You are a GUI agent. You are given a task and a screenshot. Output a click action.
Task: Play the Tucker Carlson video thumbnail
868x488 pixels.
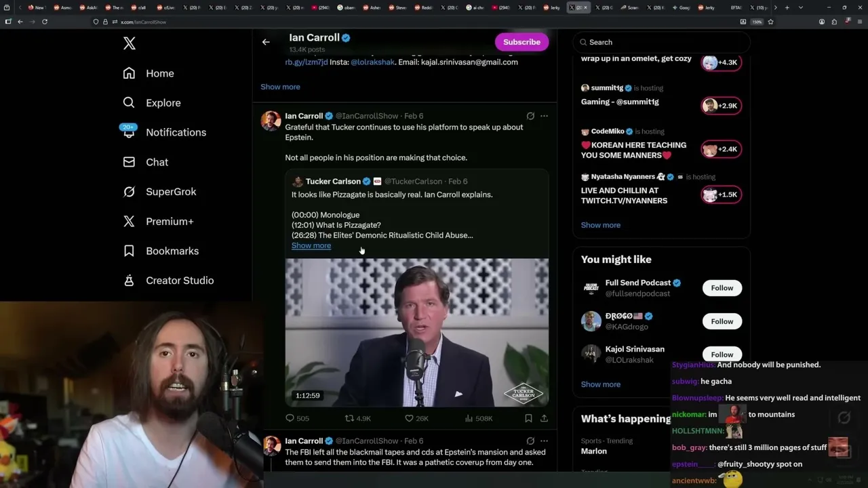416,332
